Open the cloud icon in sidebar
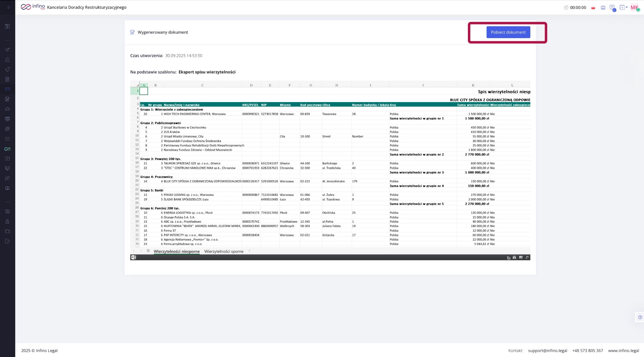This screenshot has width=644, height=357. click(x=8, y=109)
